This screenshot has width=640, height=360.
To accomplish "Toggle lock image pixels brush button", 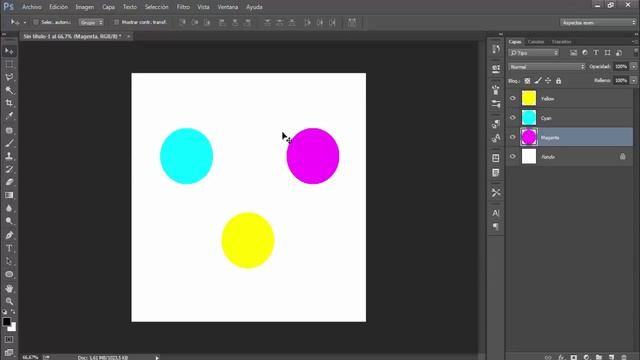I will coord(538,81).
